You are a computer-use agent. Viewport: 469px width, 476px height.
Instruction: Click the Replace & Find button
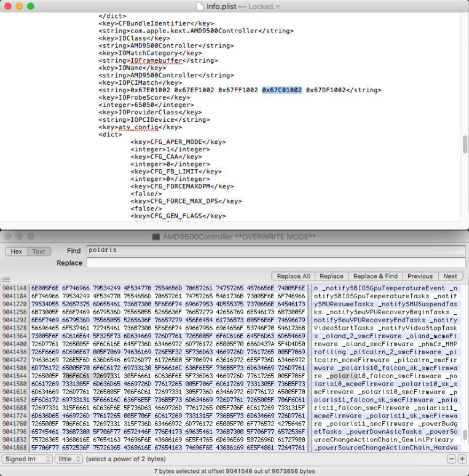pyautogui.click(x=376, y=276)
